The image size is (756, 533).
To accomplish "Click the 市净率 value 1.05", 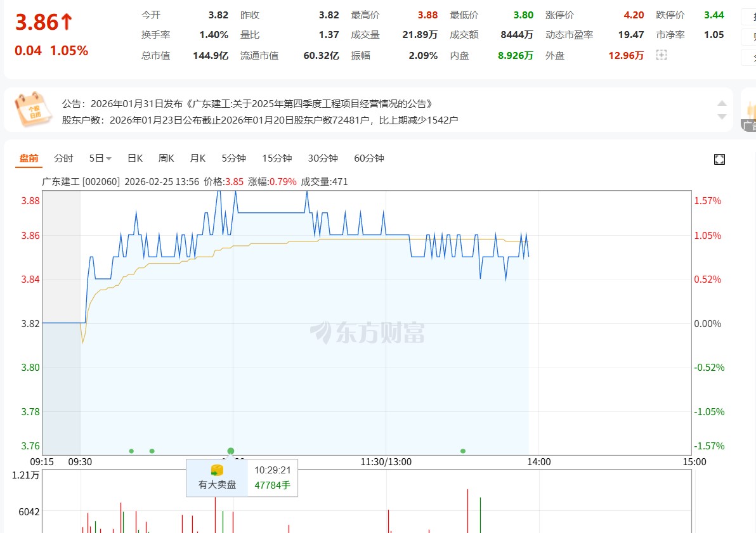I will tap(714, 35).
